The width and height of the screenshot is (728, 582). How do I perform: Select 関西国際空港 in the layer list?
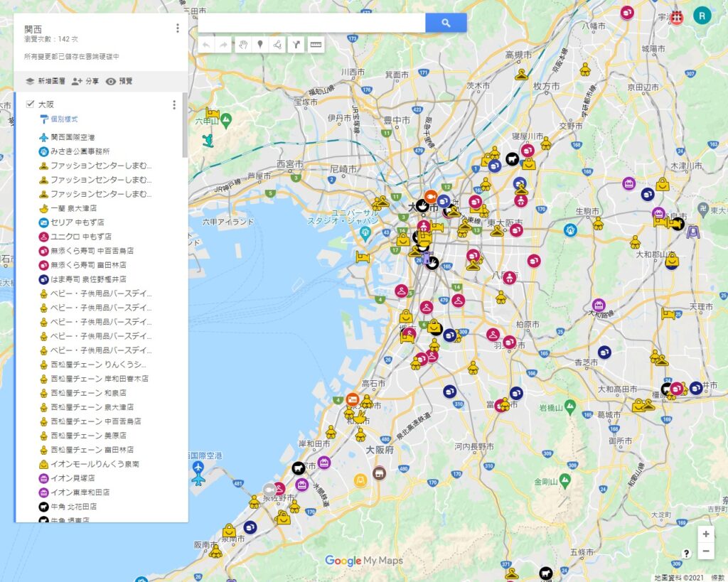(x=73, y=137)
